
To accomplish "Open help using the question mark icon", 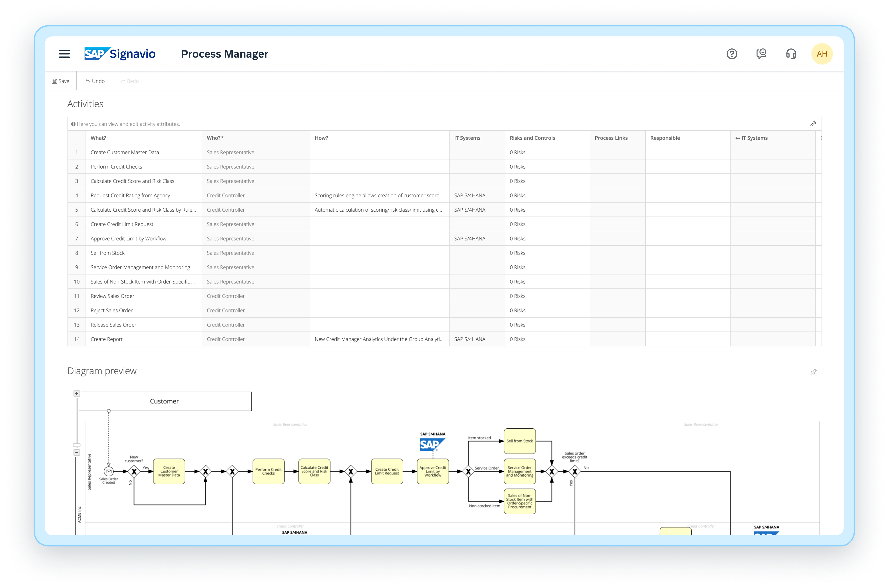I will [x=732, y=54].
